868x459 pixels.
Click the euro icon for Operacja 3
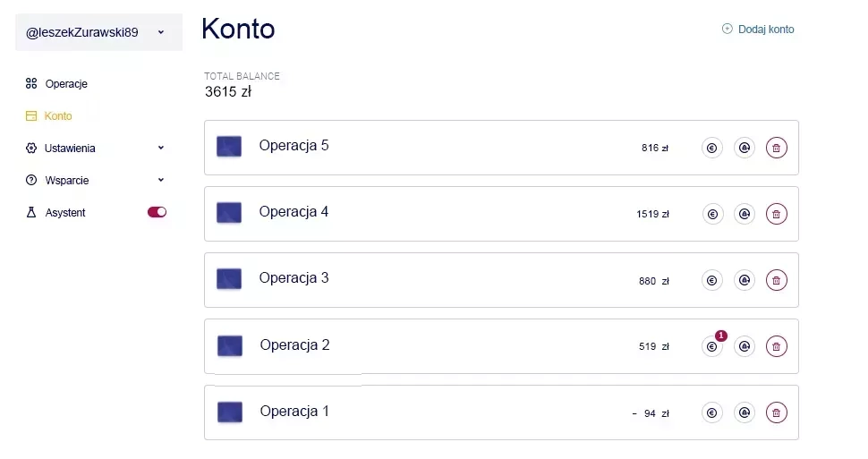[711, 281]
